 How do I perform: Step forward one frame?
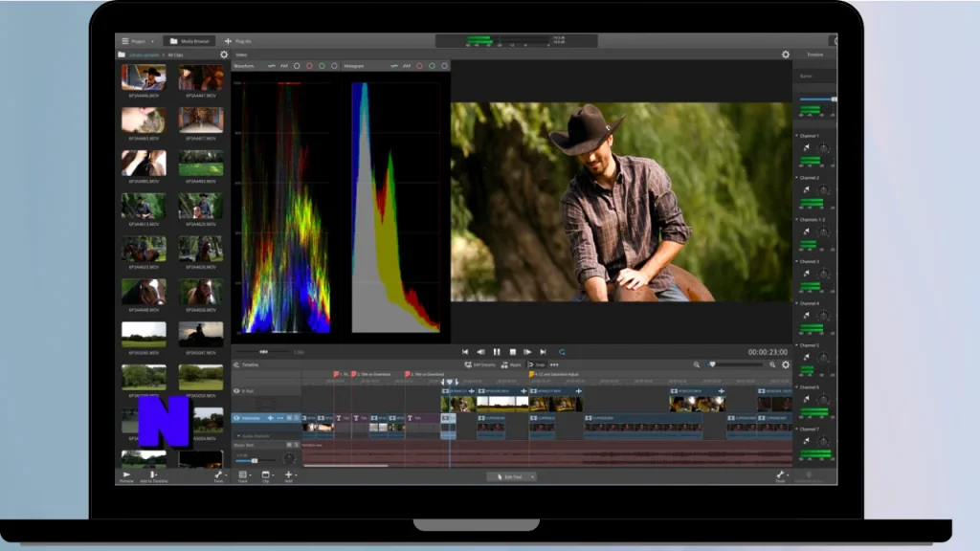click(527, 352)
